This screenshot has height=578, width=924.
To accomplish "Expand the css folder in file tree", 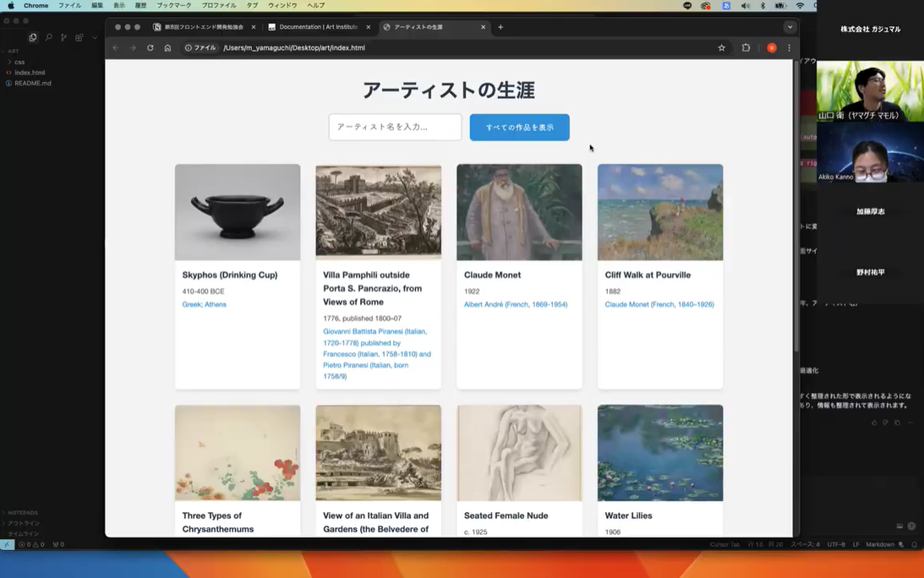I will 19,62.
